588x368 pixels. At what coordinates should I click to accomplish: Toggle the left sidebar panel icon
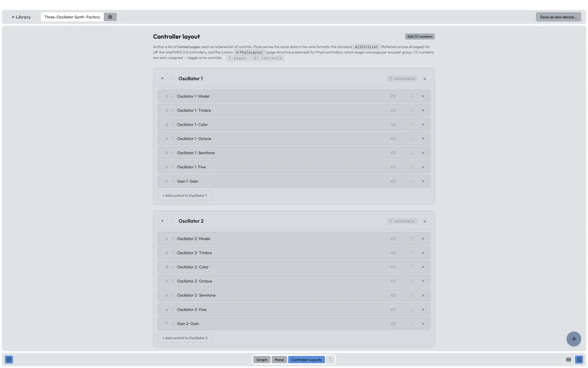tap(9, 359)
